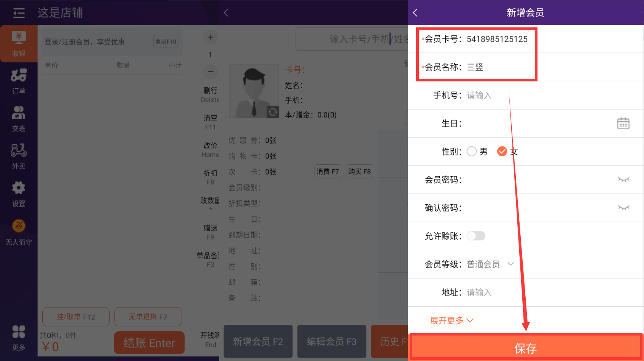Screen dimensions: 644x361
Task: Click the birthday calendar icon
Action: tap(623, 123)
